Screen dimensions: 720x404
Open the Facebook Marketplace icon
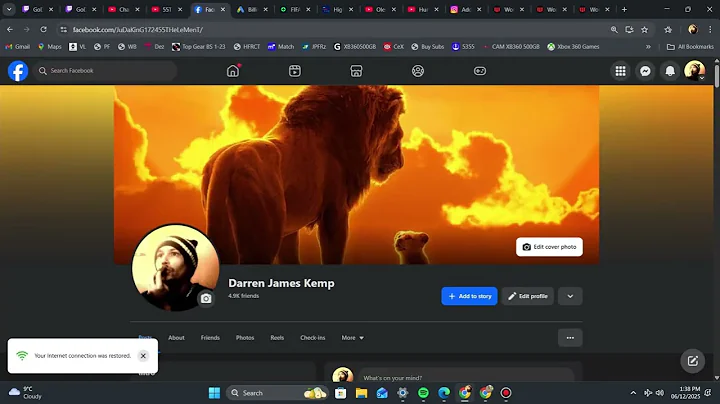click(x=356, y=71)
